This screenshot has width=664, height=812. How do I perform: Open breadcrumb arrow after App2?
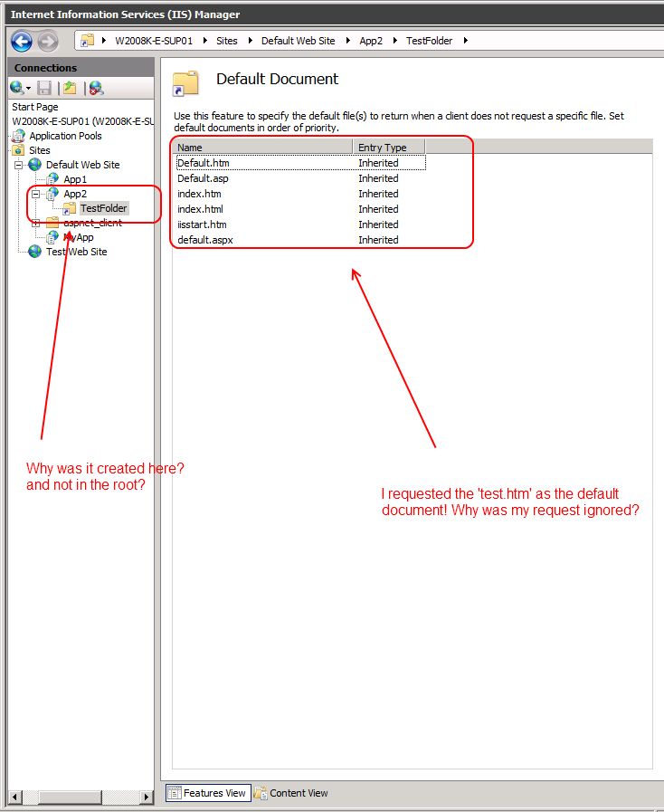coord(395,41)
